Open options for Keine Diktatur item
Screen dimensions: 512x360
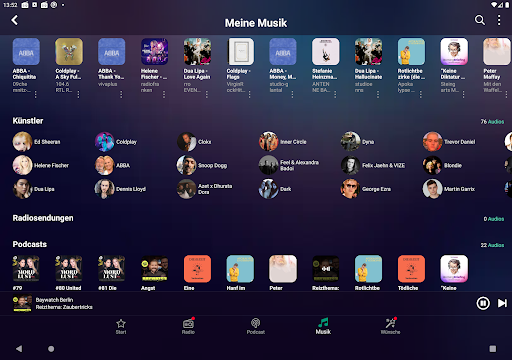point(463,95)
